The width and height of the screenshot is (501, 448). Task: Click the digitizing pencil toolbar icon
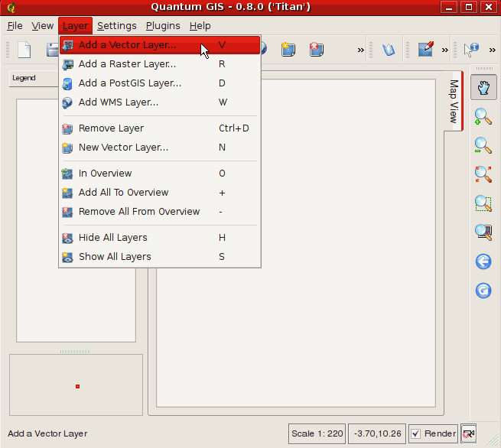[425, 49]
